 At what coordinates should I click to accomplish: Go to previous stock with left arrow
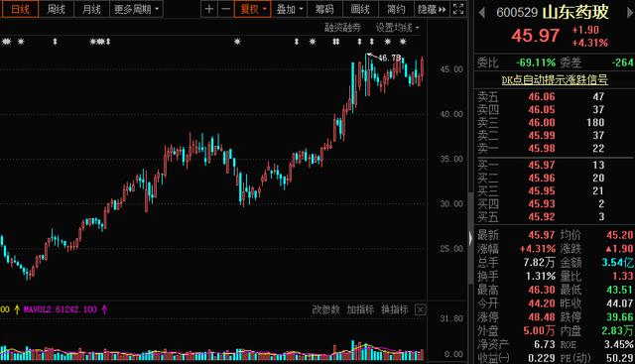coord(481,13)
